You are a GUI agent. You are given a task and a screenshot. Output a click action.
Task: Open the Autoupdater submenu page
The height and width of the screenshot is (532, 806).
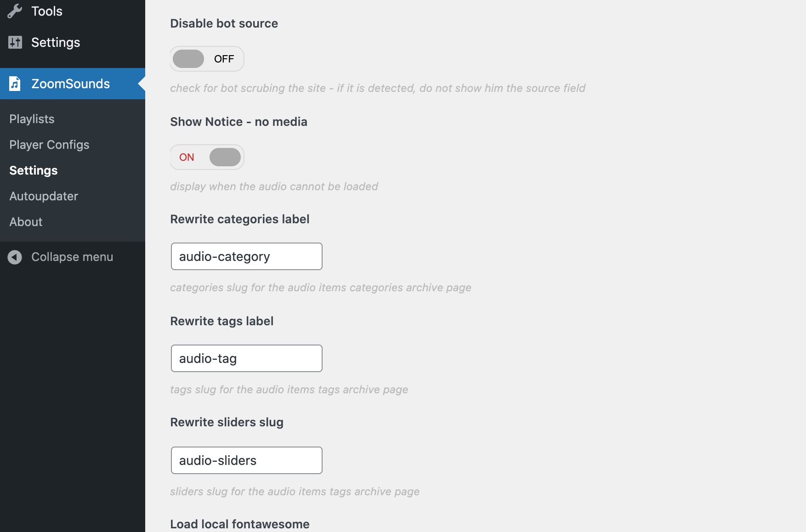point(44,196)
